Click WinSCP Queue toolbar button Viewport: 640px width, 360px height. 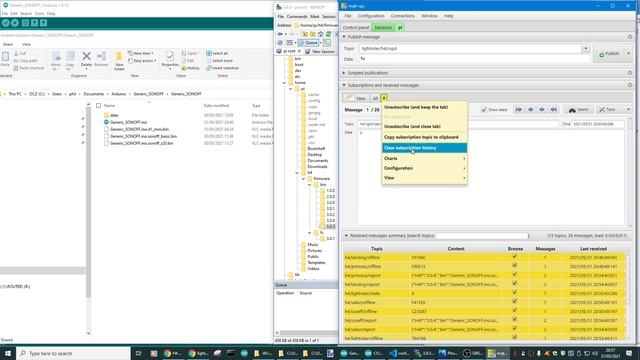[x=309, y=42]
